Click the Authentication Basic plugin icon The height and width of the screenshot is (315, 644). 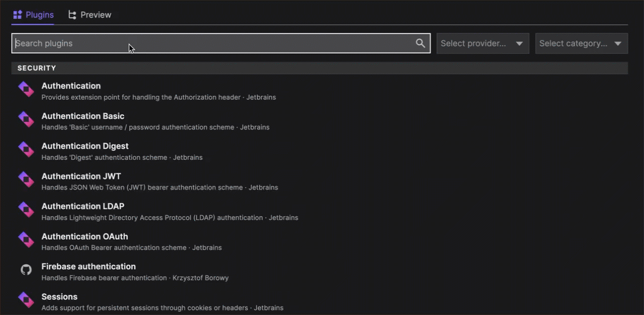pyautogui.click(x=26, y=119)
